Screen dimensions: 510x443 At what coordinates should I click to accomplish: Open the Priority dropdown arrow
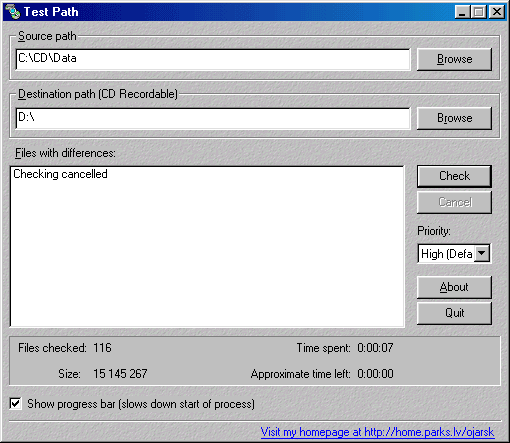(482, 254)
